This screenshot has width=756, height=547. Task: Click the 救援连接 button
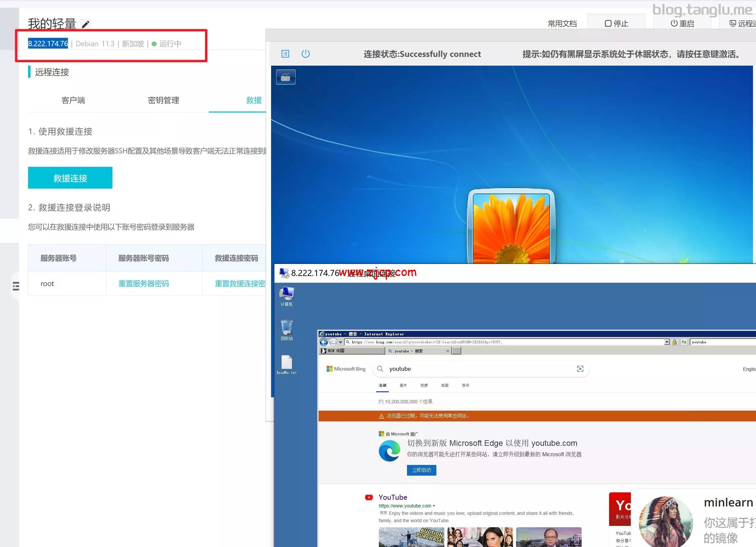pyautogui.click(x=70, y=178)
